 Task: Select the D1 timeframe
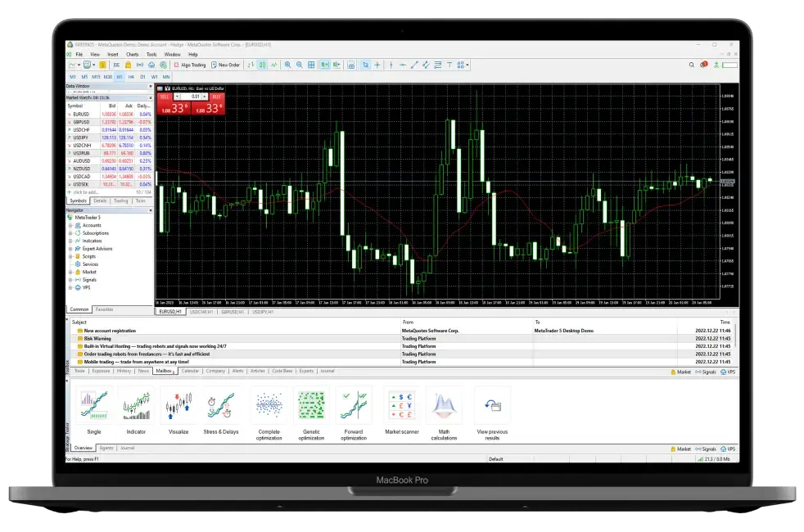[x=142, y=77]
